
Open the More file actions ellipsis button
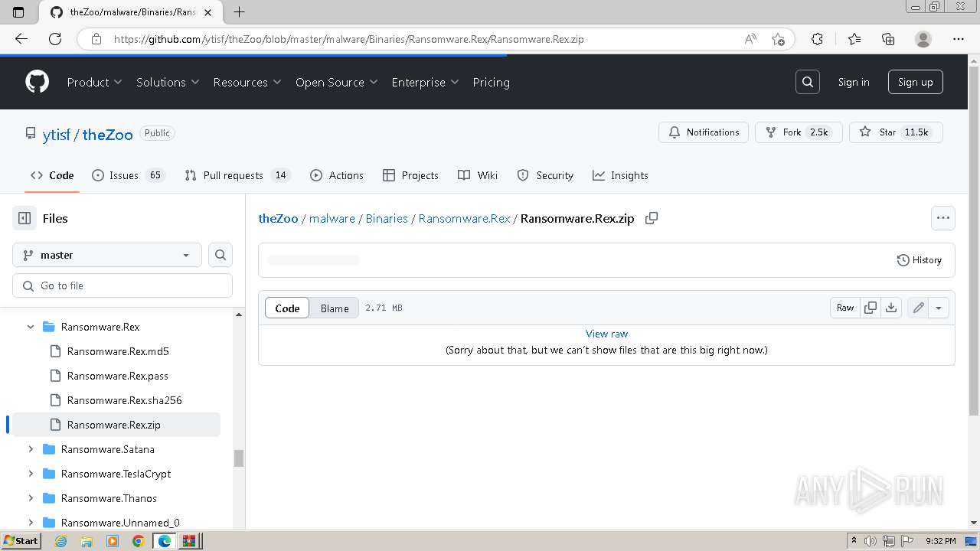click(x=943, y=218)
